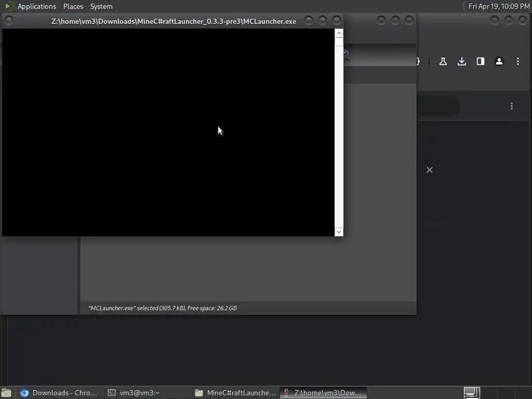
Task: Switch to MineC#raftLauncher folder taskbar entry
Action: click(x=236, y=393)
